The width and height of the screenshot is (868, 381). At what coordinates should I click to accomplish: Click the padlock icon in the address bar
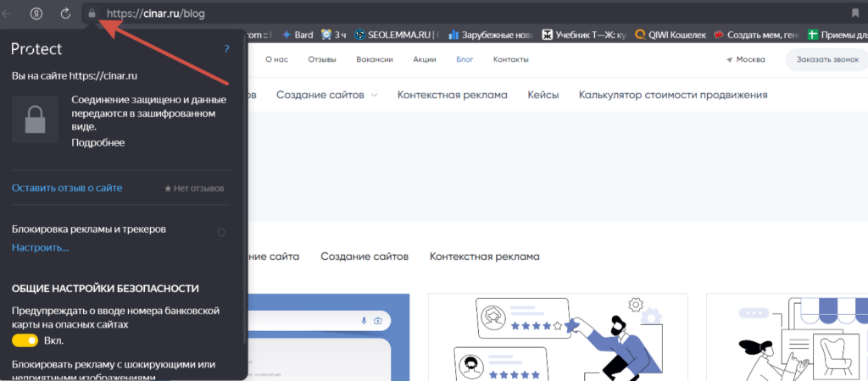pos(91,14)
